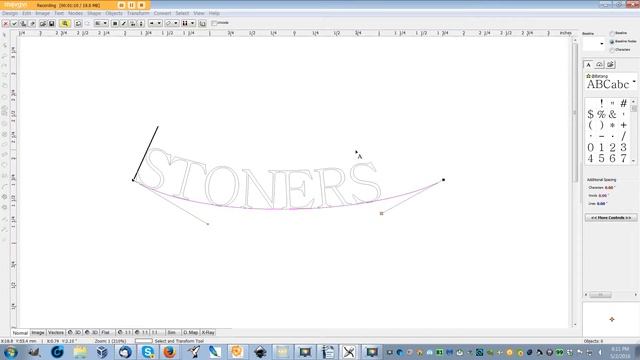The height and width of the screenshot is (360, 640).
Task: Open the text A tab in side panel
Action: tap(588, 64)
